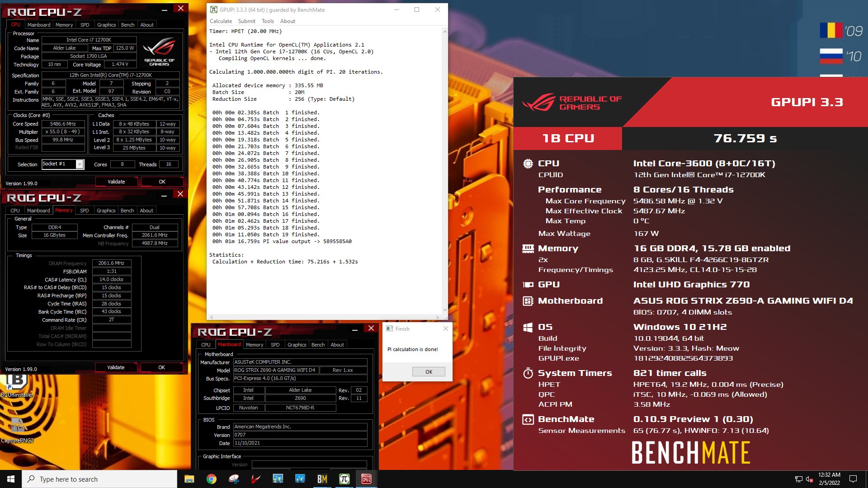Screen dimensions: 868x488
Task: Switch to CPU tab in Memory CPU-Z window
Action: pos(15,211)
